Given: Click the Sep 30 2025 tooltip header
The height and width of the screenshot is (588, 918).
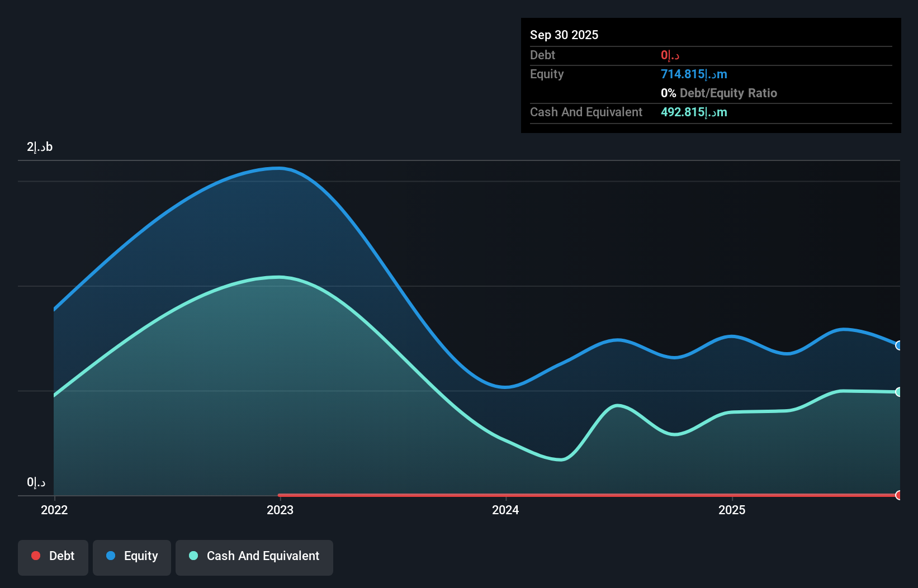Looking at the screenshot, I should point(564,35).
